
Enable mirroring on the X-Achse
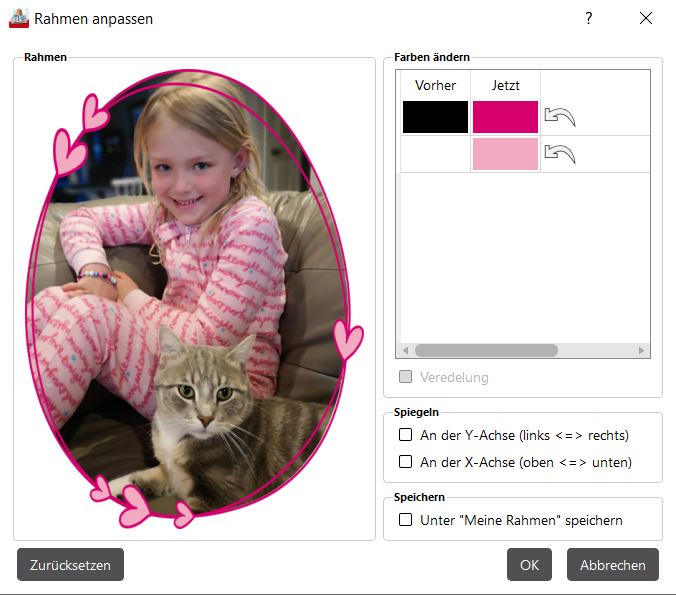point(405,462)
